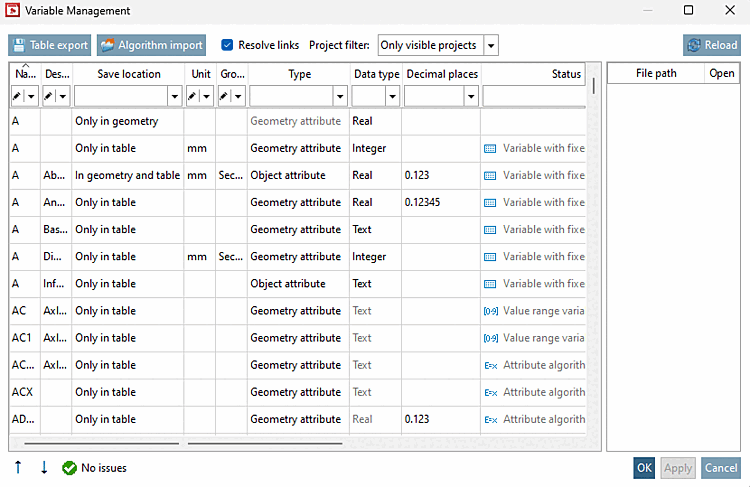Click the value range icon in AC1 row
Viewport: 750px width, 487px height.
[x=491, y=338]
